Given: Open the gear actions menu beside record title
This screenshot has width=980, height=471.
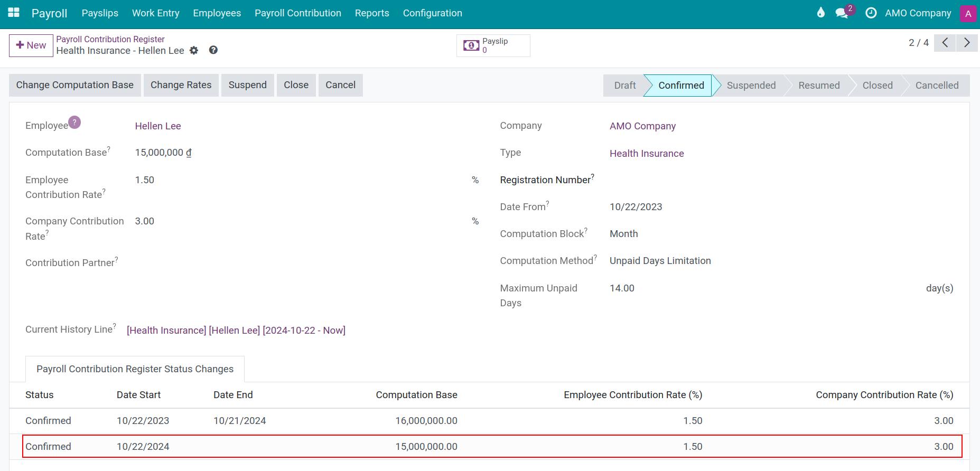Looking at the screenshot, I should click(x=194, y=51).
